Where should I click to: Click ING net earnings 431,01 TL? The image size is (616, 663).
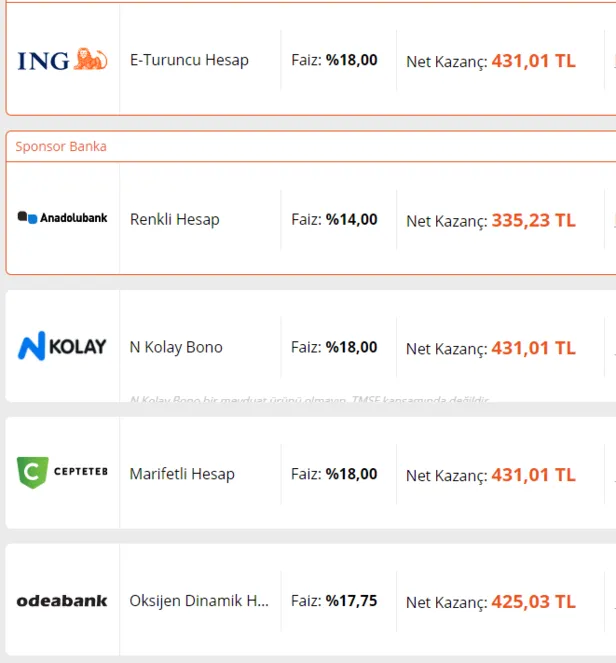click(x=533, y=61)
